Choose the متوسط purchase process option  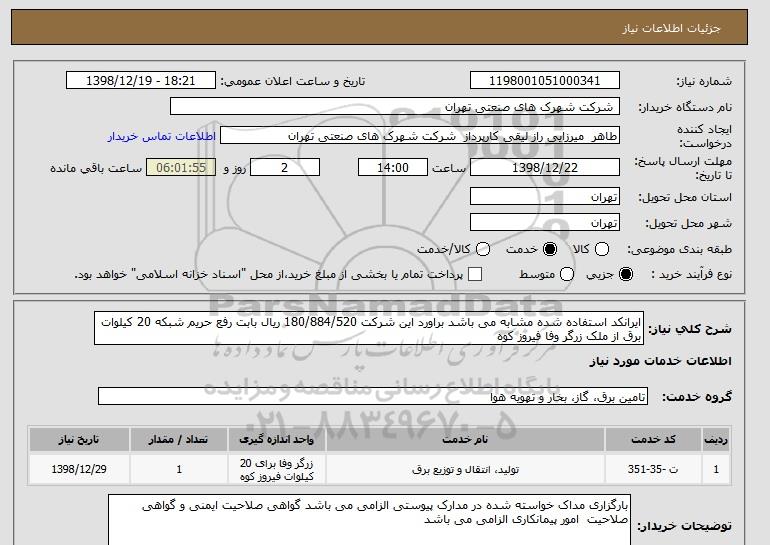567,274
